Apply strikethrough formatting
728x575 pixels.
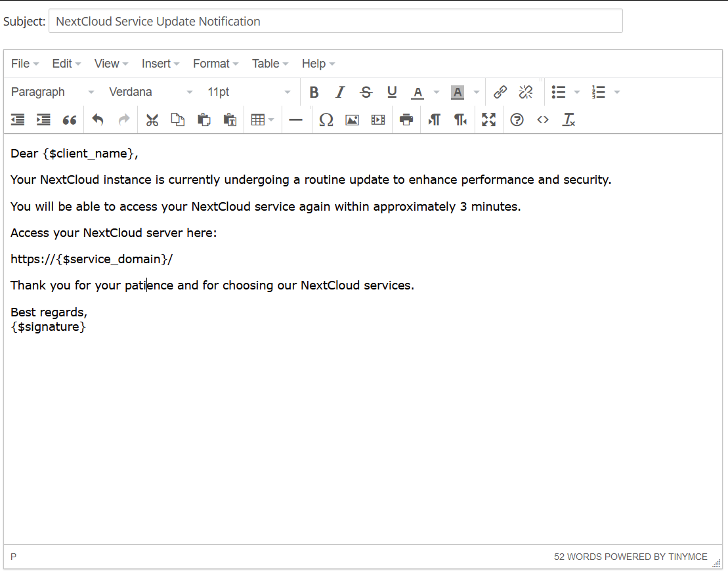(366, 92)
